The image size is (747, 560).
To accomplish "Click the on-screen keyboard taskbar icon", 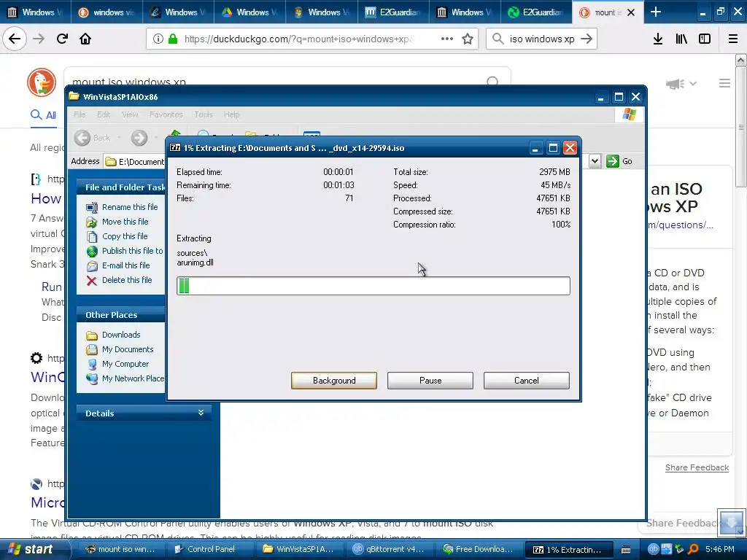I will point(626,550).
